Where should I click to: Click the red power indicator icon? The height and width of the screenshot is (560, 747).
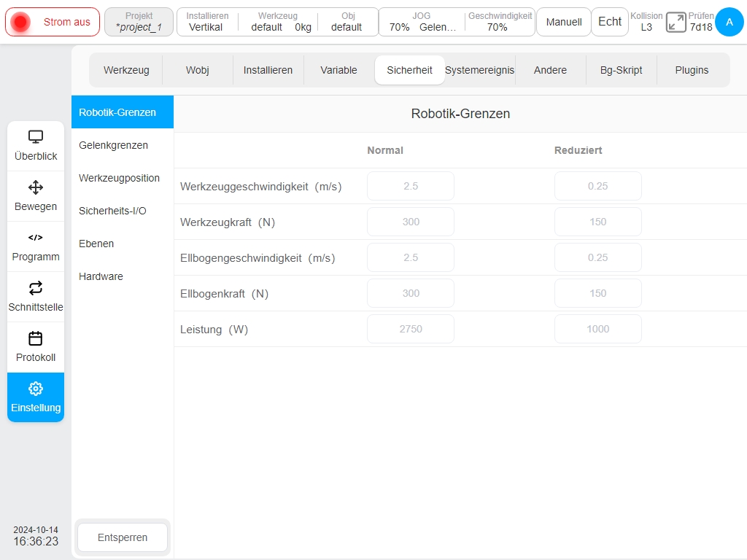(20, 22)
